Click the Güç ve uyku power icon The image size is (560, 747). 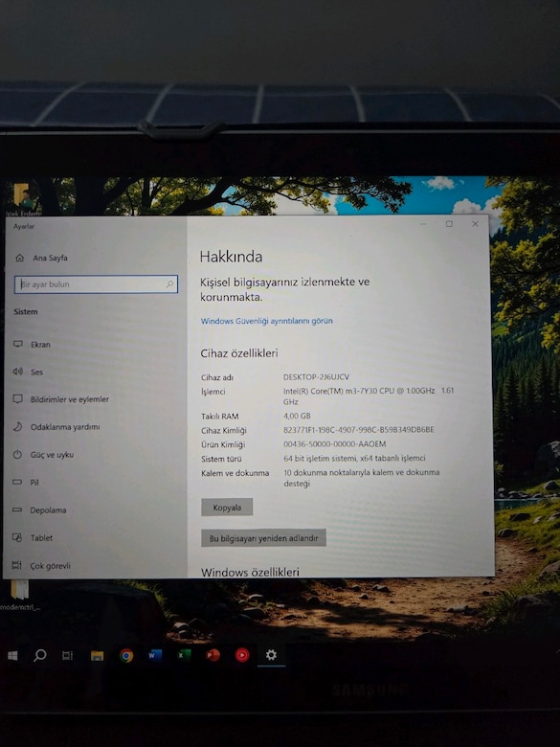click(17, 454)
